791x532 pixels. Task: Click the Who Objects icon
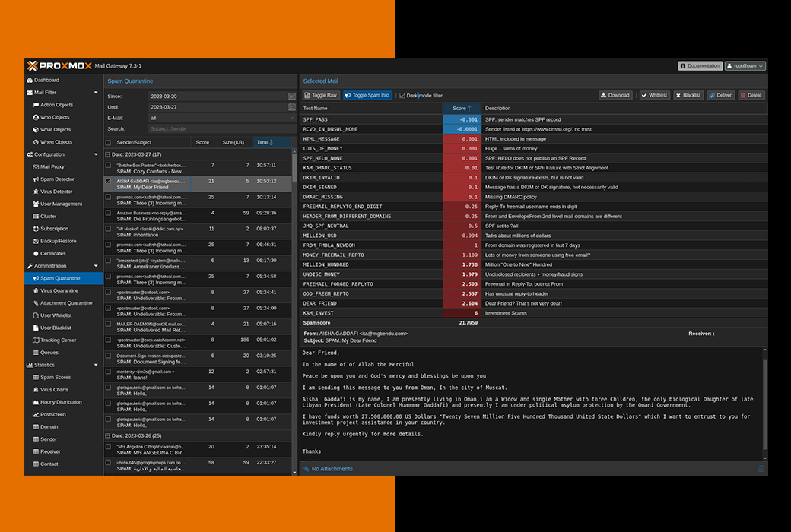click(x=36, y=118)
